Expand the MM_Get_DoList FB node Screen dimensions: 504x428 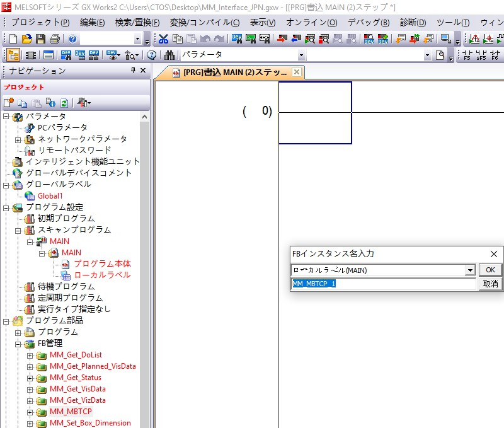[x=30, y=356]
